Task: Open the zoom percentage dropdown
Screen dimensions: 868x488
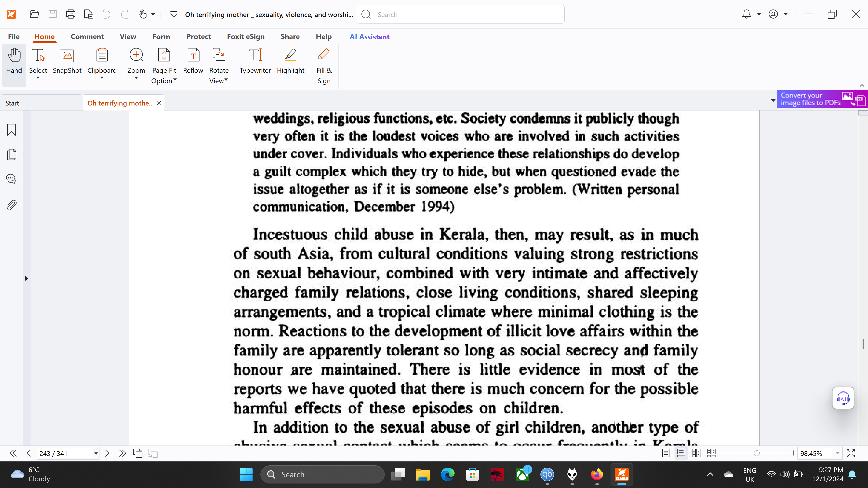Action: click(838, 453)
